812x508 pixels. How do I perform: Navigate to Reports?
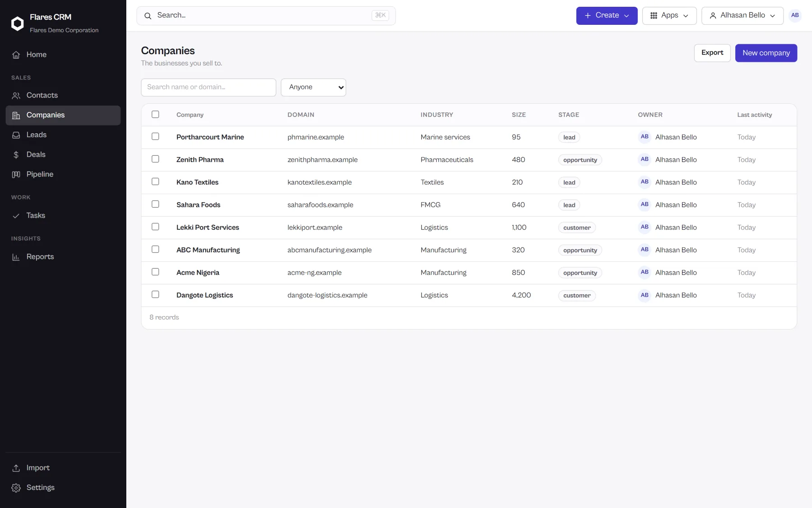point(63,257)
